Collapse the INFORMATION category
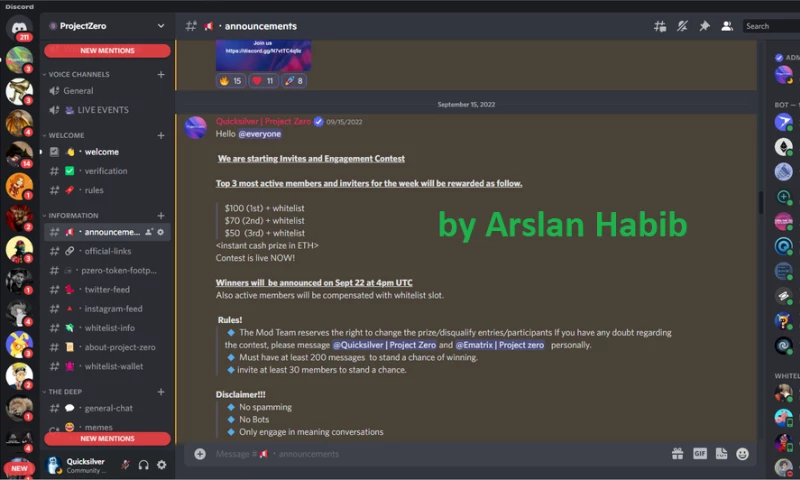Image resolution: width=800 pixels, height=480 pixels. pyautogui.click(x=73, y=215)
